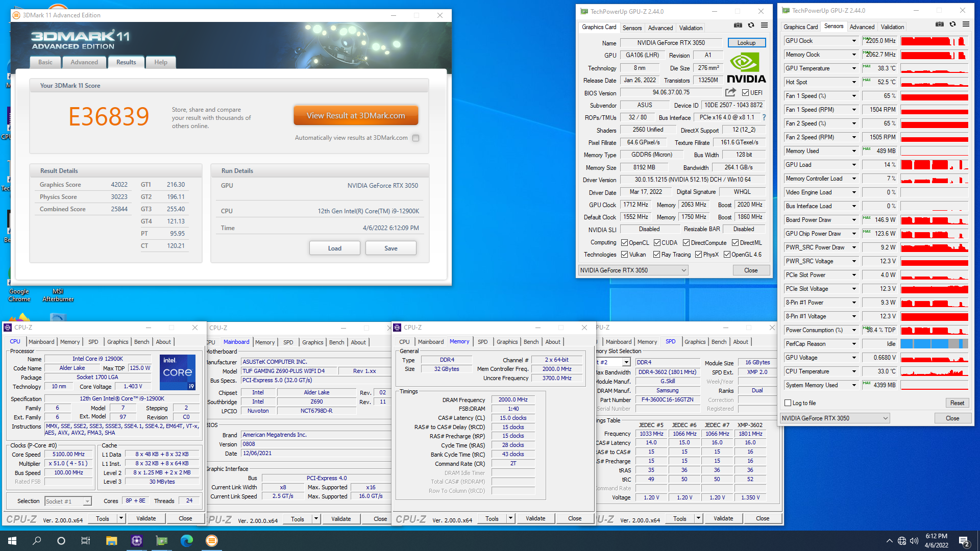Open Graphics tab in CPU-Z Memory window
This screenshot has height=551, width=980.
pos(507,342)
